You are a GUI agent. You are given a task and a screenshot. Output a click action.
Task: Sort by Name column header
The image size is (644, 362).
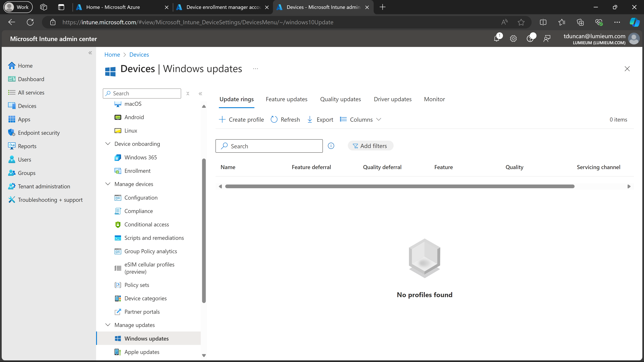click(228, 167)
